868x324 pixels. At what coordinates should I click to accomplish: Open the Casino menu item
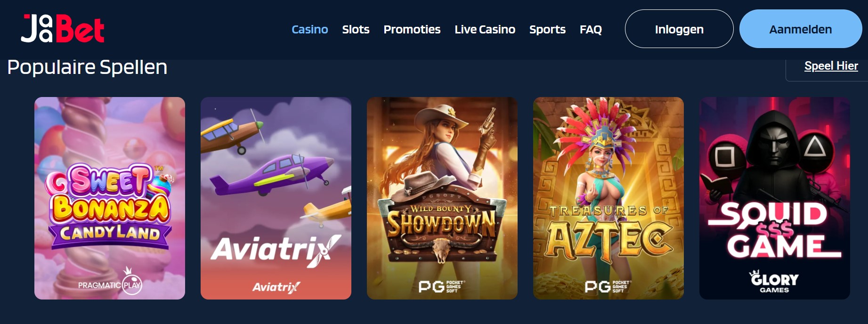tap(310, 29)
